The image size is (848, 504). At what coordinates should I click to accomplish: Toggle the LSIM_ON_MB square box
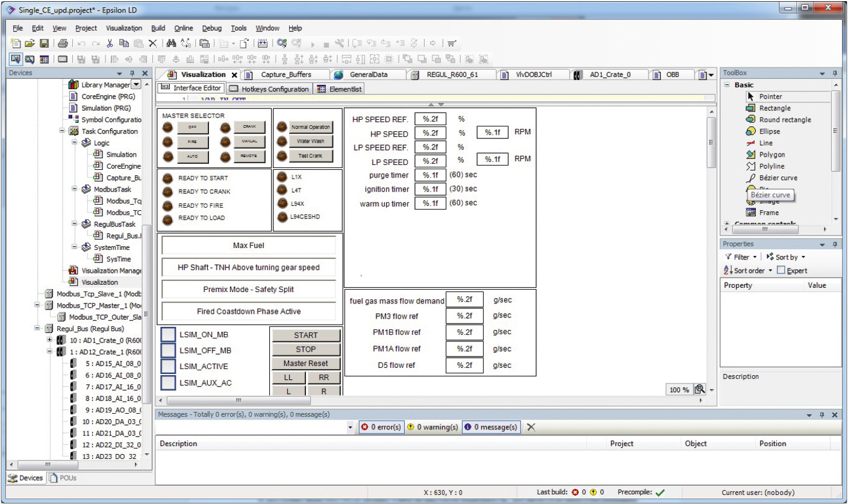169,335
